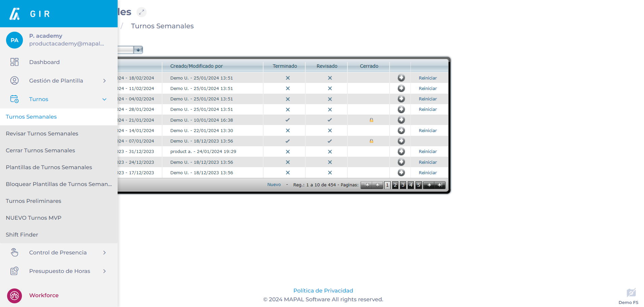Expand Gestión de Plantilla menu

[104, 81]
